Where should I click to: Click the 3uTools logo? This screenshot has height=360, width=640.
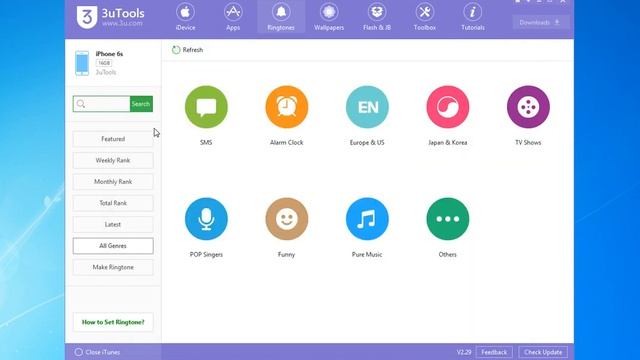(110, 17)
